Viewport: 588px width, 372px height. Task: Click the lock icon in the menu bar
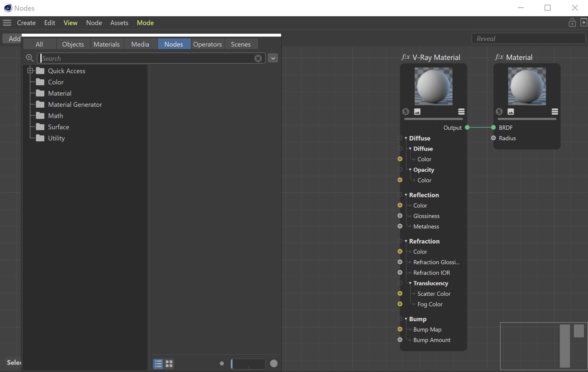(572, 23)
